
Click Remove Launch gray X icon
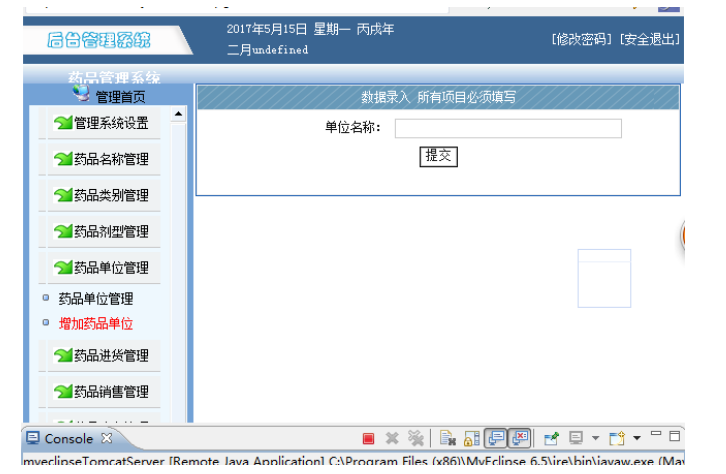pos(392,438)
